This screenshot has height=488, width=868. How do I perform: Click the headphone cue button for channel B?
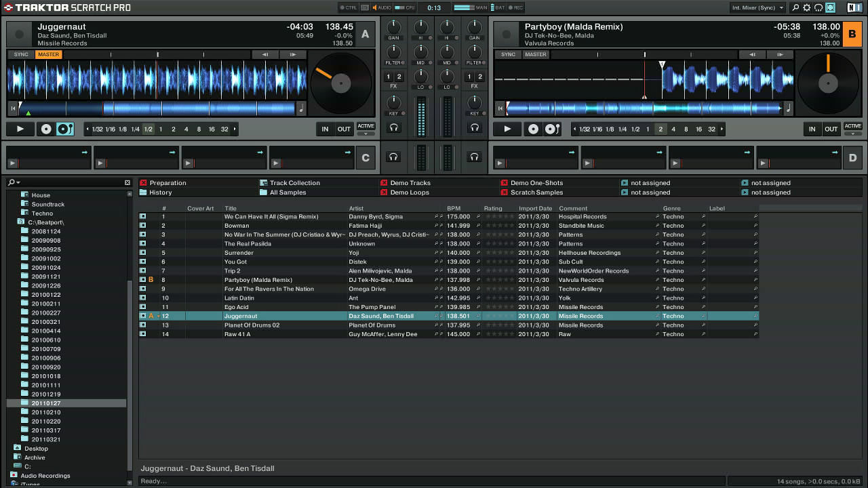474,127
